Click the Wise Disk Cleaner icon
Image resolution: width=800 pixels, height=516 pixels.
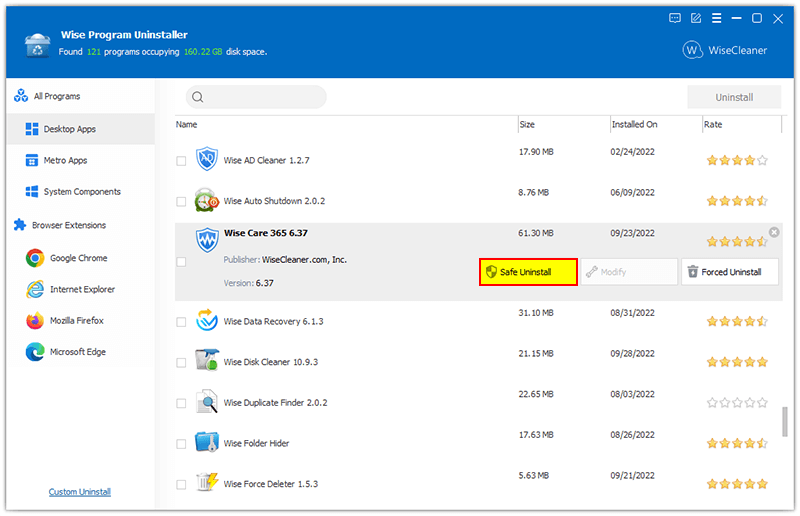[x=207, y=360]
